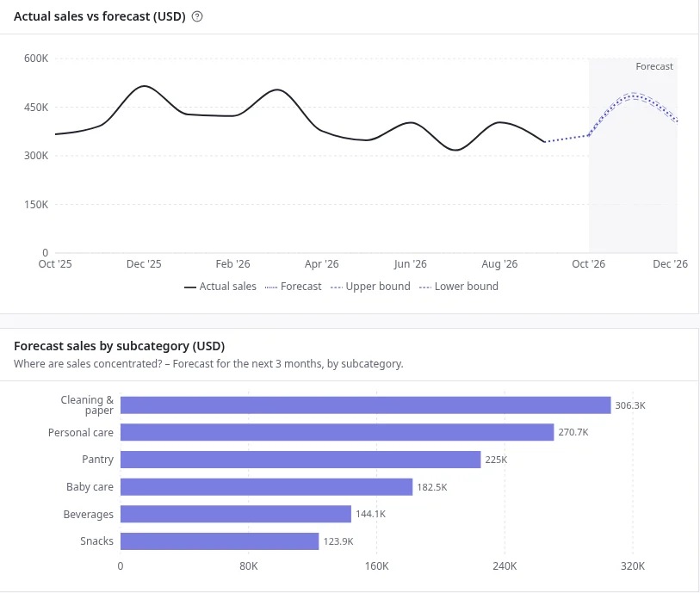Click the 123.9K value label
Viewport: 700px width, 593px height.
tap(338, 541)
